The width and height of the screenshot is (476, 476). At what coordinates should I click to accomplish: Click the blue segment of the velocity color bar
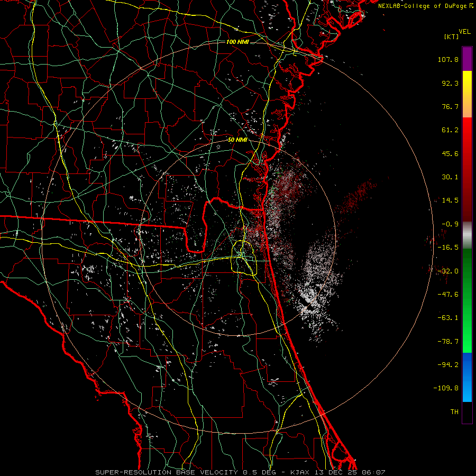[x=467, y=377]
